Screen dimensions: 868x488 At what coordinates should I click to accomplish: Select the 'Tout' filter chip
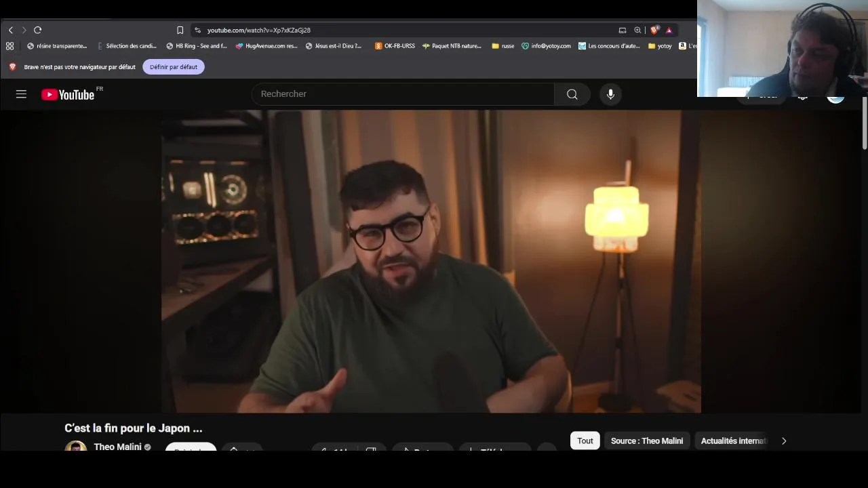585,441
